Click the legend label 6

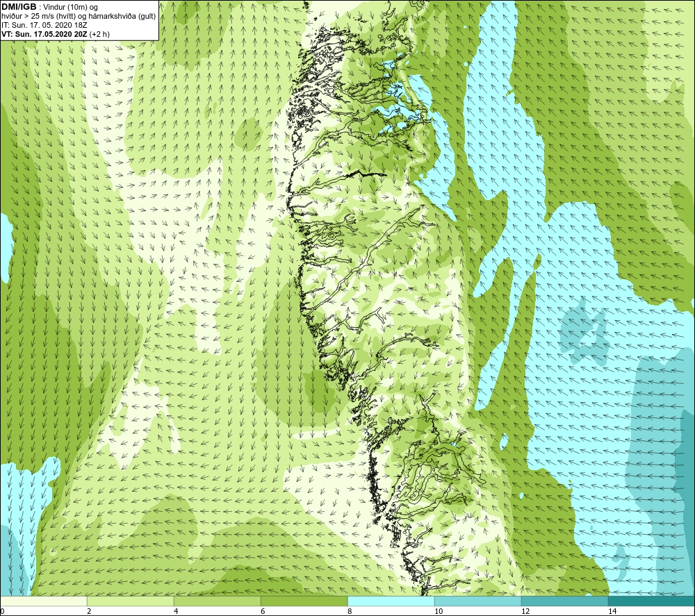tap(263, 611)
